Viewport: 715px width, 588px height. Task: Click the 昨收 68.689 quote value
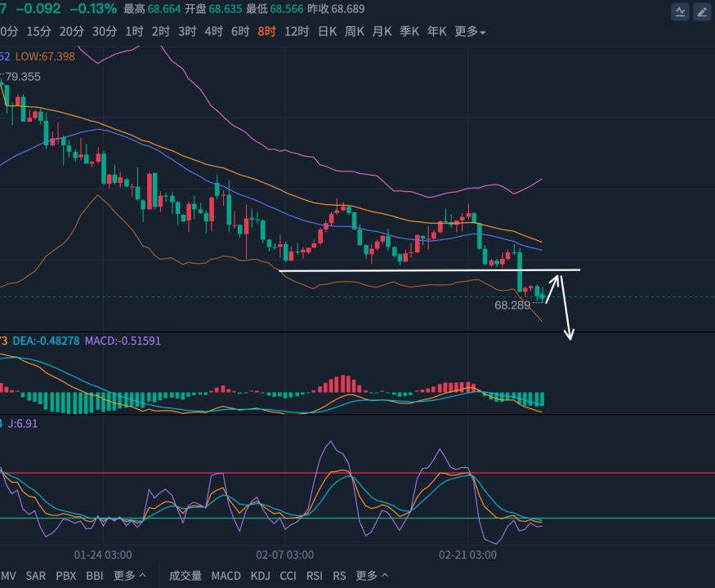[336, 9]
